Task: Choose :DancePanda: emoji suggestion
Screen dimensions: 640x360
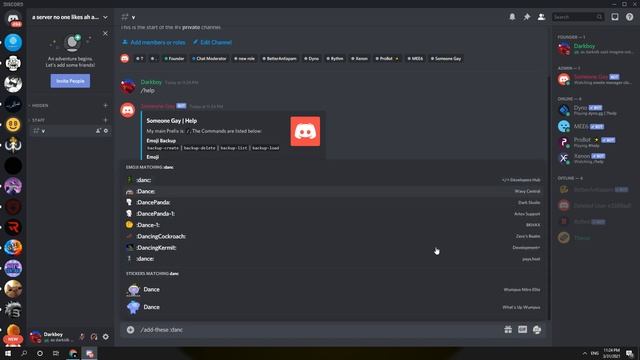Action: pyautogui.click(x=333, y=202)
